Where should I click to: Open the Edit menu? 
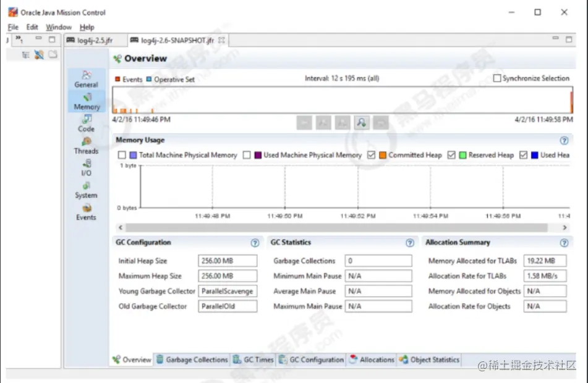pos(32,27)
